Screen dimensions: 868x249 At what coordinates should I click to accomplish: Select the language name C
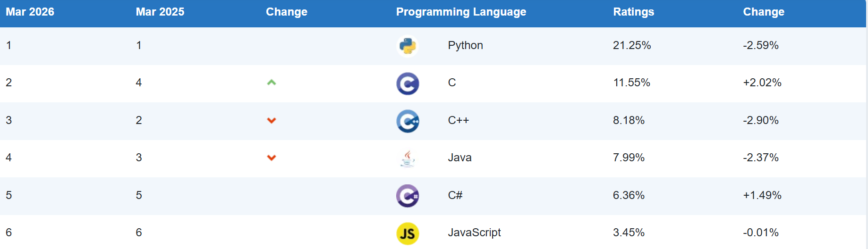(452, 83)
